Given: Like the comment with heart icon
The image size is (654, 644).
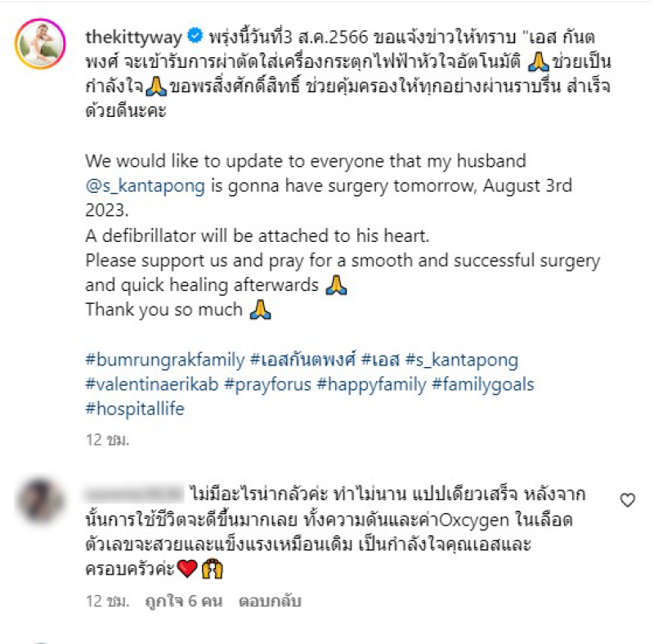Looking at the screenshot, I should coord(627,499).
